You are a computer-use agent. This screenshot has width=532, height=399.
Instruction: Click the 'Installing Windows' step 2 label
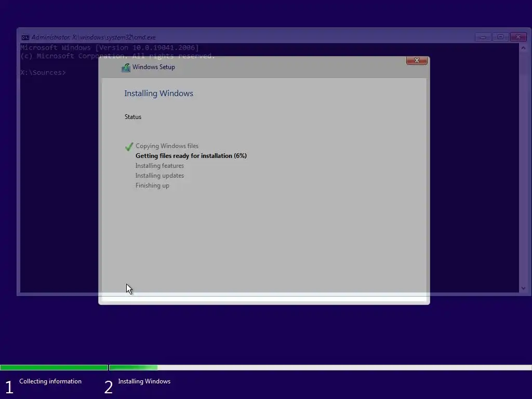click(144, 381)
